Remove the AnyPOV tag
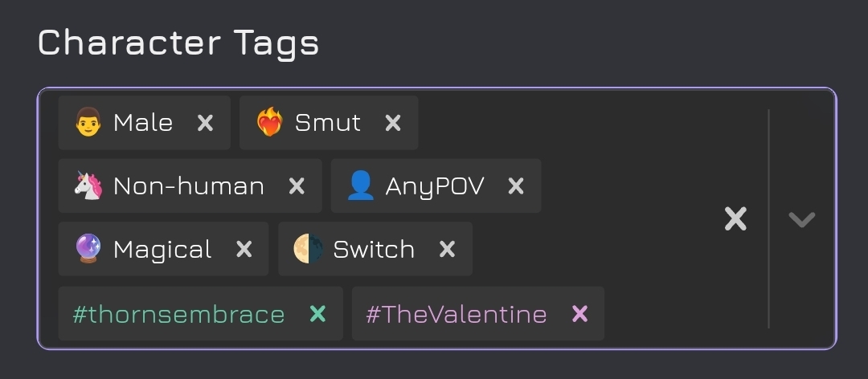868x379 pixels. (516, 186)
